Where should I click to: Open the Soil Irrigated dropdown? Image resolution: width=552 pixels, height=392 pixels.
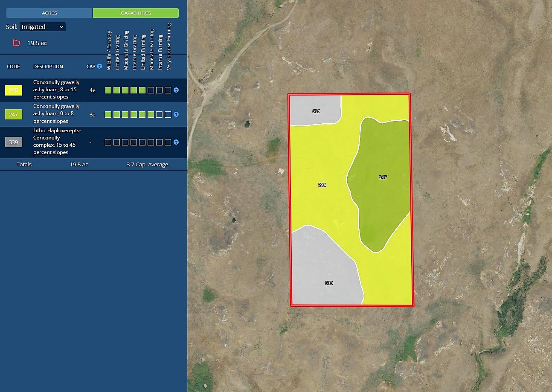[43, 27]
